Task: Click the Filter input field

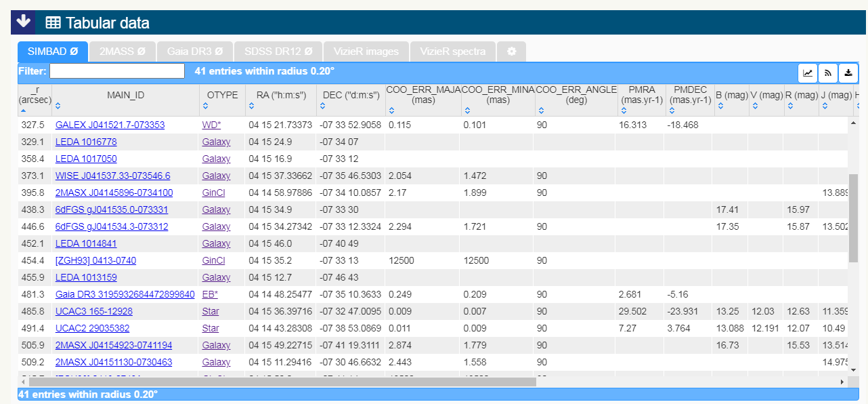Action: [x=117, y=71]
